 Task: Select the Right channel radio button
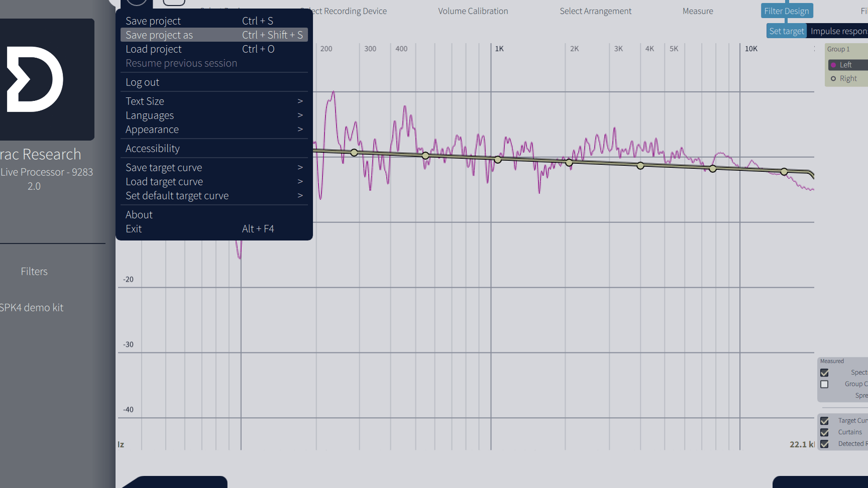click(834, 78)
